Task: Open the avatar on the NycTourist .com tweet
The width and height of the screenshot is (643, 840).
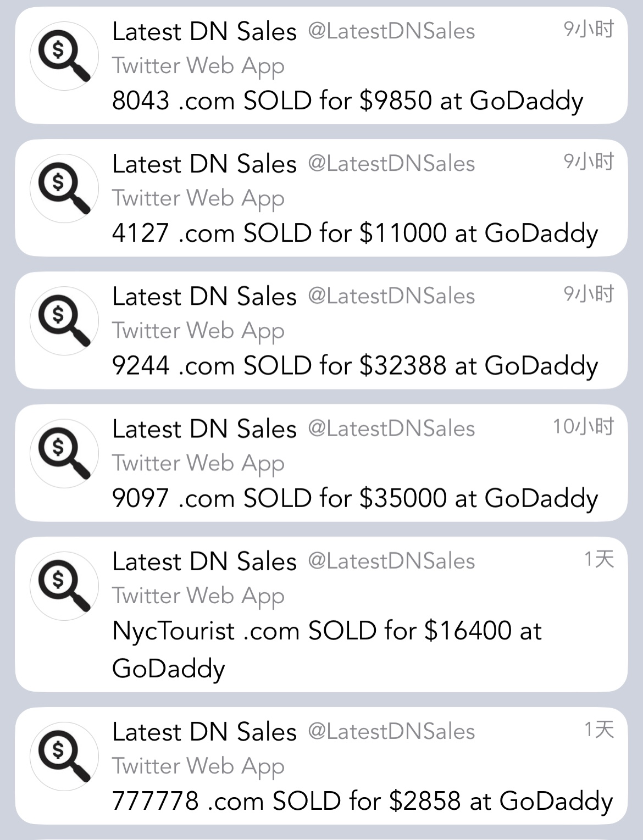Action: [x=64, y=586]
